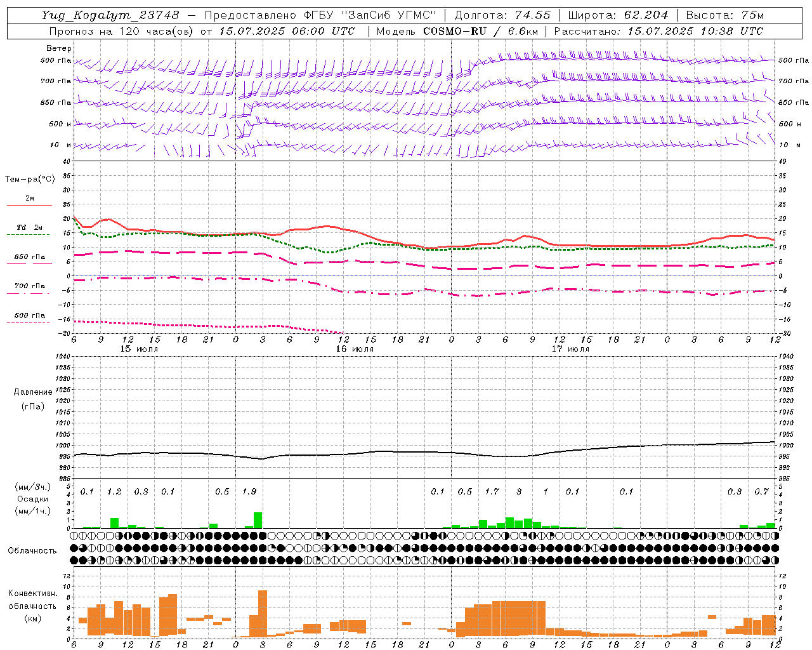
Task: Click the Тем-ра(°C) temperature axis title
Action: [x=30, y=180]
